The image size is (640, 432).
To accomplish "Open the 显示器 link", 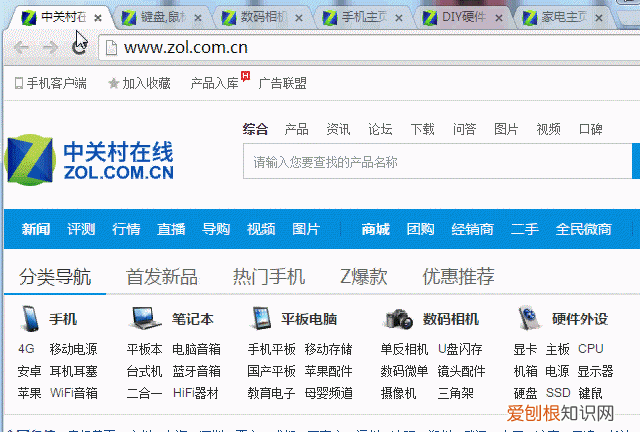I will tap(595, 371).
